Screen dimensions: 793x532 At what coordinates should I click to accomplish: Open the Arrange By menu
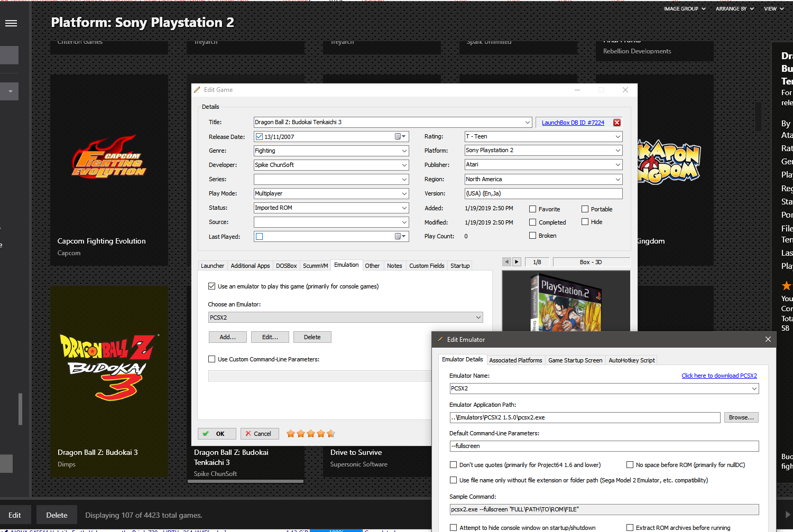[x=735, y=8]
